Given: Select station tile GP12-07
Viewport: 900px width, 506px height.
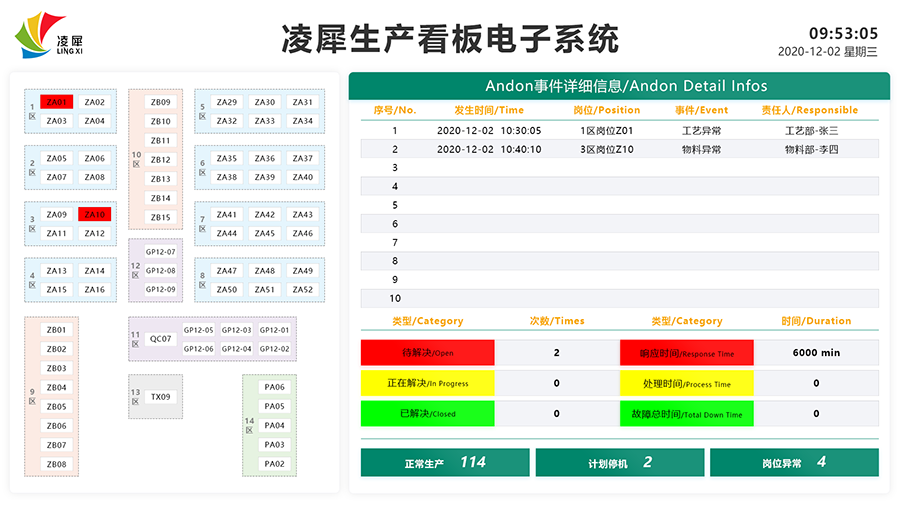Looking at the screenshot, I should (x=160, y=252).
